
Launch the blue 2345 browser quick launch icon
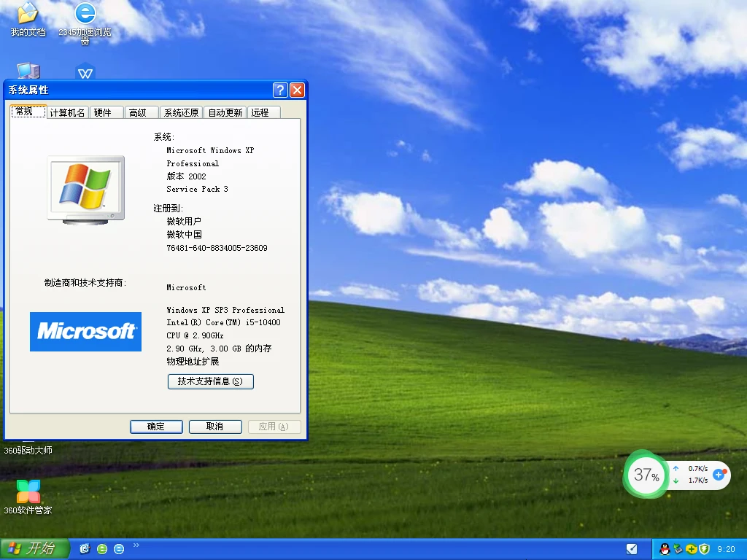coord(119,549)
